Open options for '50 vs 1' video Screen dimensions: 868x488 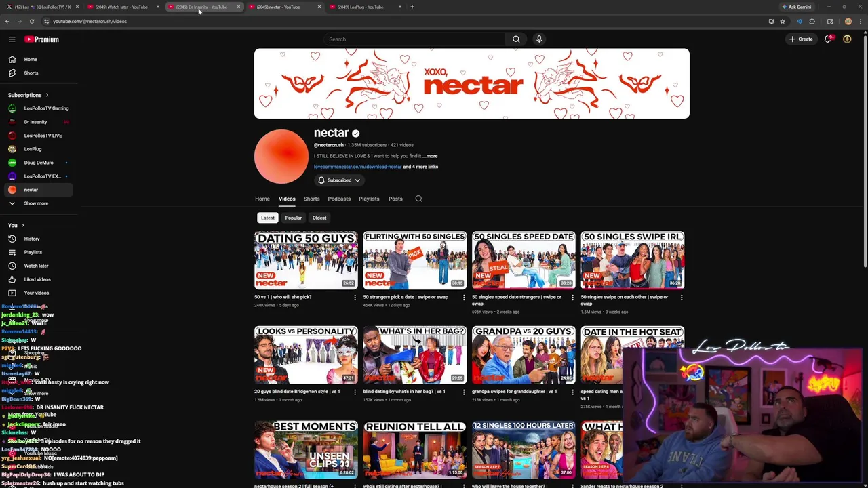point(355,298)
